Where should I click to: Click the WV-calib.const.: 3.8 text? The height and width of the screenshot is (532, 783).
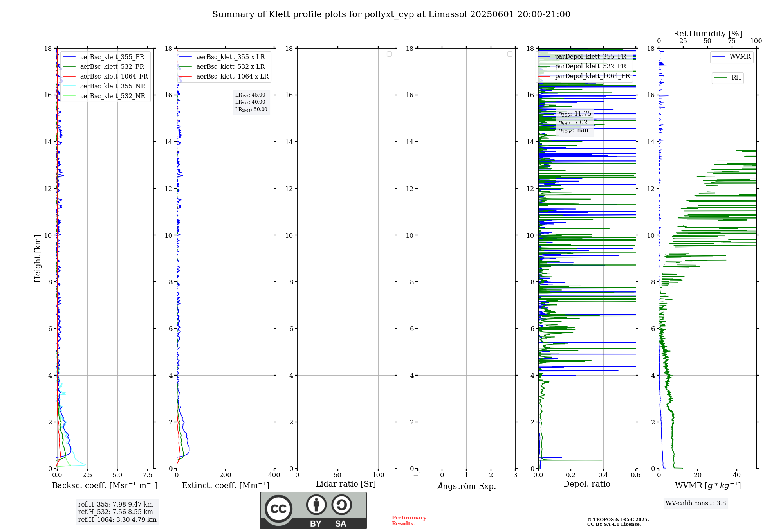pos(696,503)
